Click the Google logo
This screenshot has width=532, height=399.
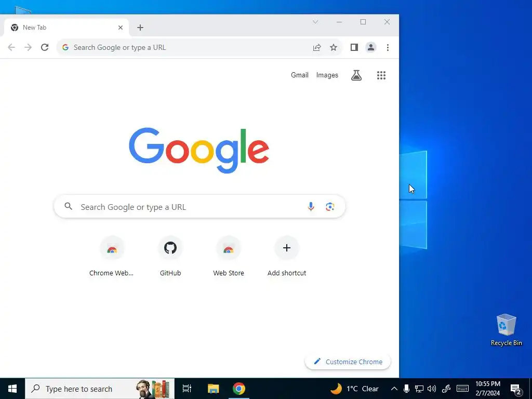click(x=199, y=150)
